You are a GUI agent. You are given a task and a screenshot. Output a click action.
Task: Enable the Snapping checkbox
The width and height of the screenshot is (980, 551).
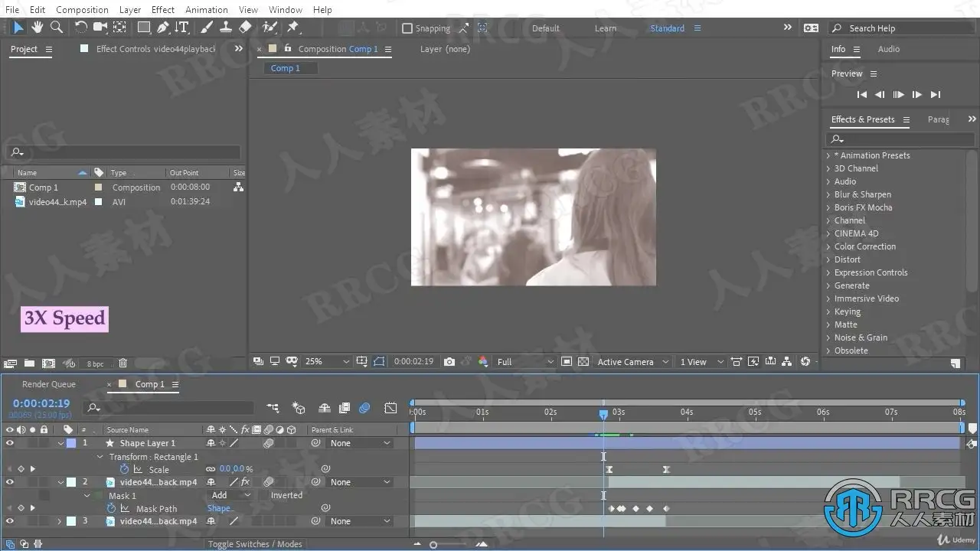pyautogui.click(x=407, y=28)
